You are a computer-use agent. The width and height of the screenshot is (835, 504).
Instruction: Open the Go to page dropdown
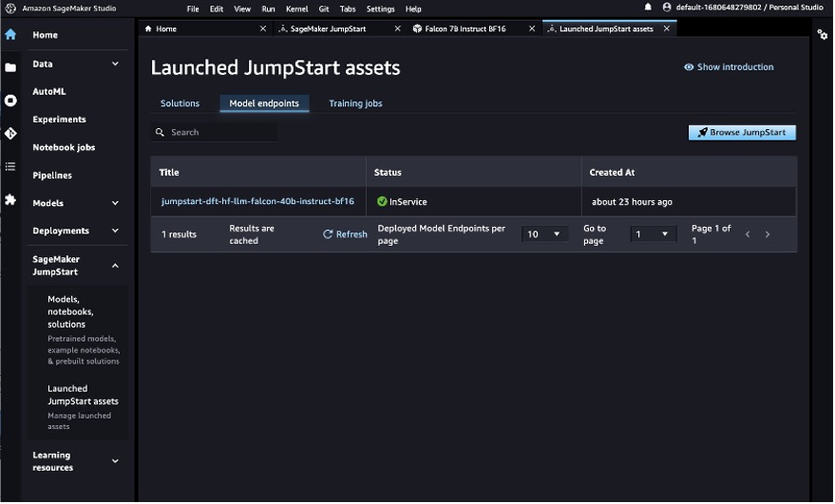[x=653, y=234]
